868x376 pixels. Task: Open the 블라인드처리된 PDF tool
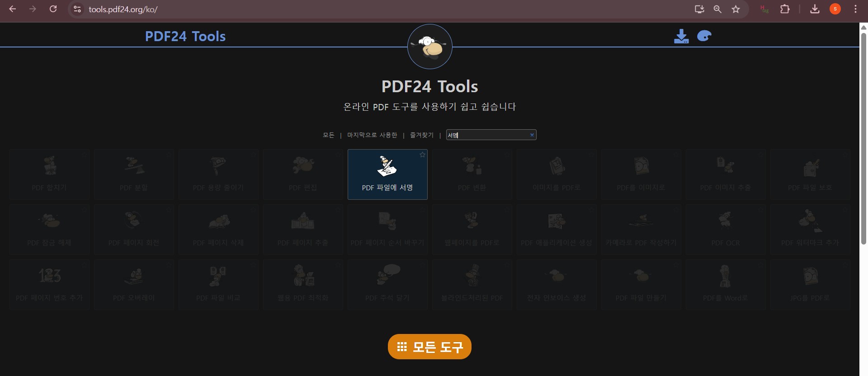[x=472, y=285]
